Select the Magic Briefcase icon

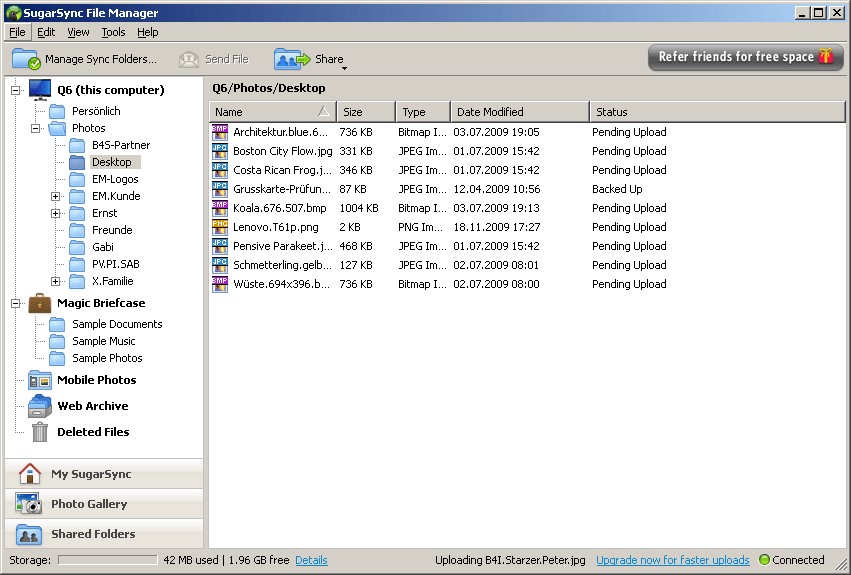[40, 303]
